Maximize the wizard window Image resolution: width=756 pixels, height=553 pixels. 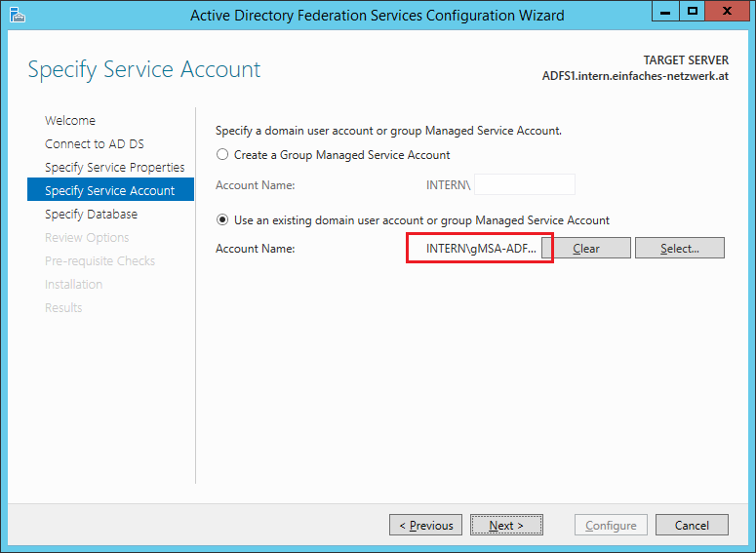pos(693,12)
